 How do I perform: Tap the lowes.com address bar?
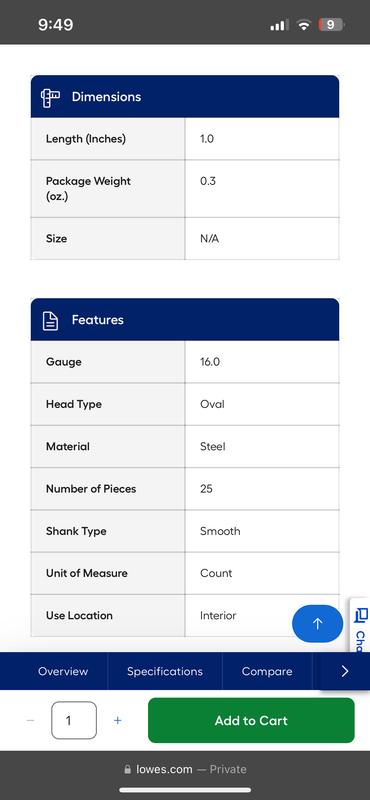click(185, 769)
